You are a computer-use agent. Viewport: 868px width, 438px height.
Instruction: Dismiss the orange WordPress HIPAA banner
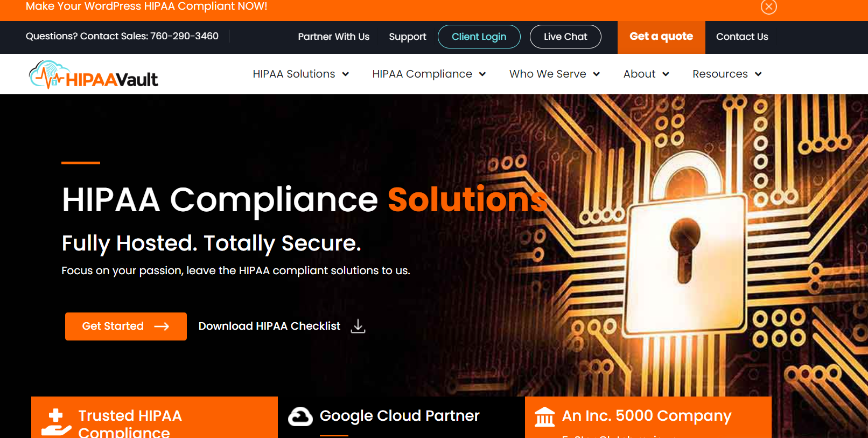768,6
